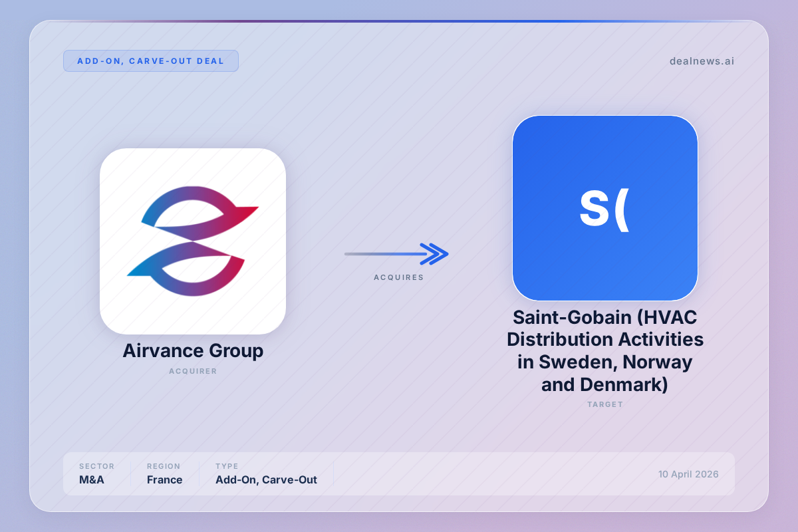Click the ACQUIRES caption below the arrow
This screenshot has width=798, height=532.
[x=398, y=277]
